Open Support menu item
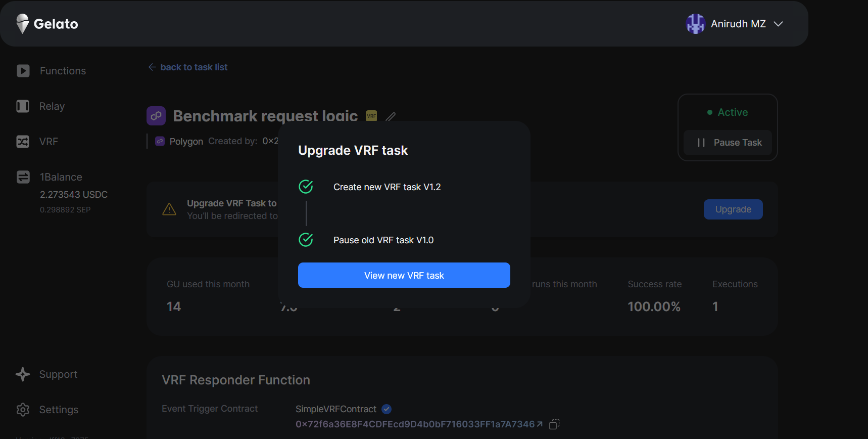Screen dimensions: 868x439 tap(58, 374)
